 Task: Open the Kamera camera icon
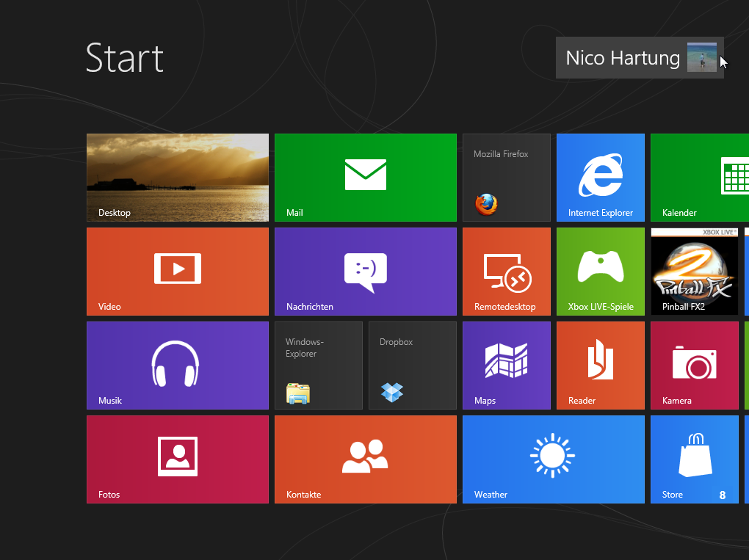695,363
